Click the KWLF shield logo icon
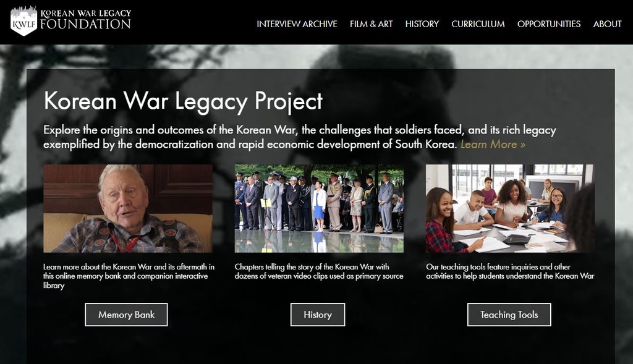This screenshot has height=364, width=633. click(x=24, y=21)
